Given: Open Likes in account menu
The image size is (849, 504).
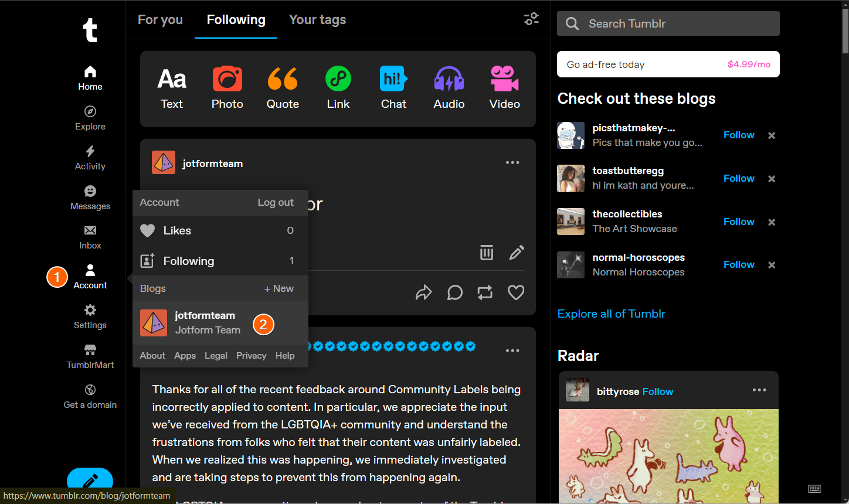Looking at the screenshot, I should (220, 231).
